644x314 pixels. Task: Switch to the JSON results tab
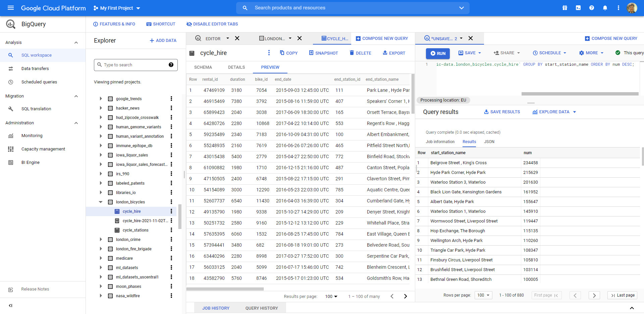tap(489, 142)
